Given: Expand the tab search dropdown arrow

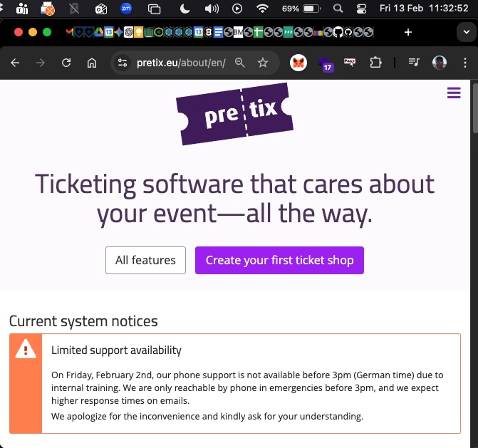Looking at the screenshot, I should tap(466, 32).
